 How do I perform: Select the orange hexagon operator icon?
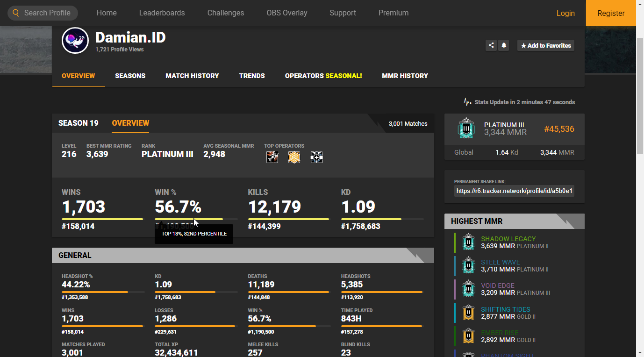[294, 157]
